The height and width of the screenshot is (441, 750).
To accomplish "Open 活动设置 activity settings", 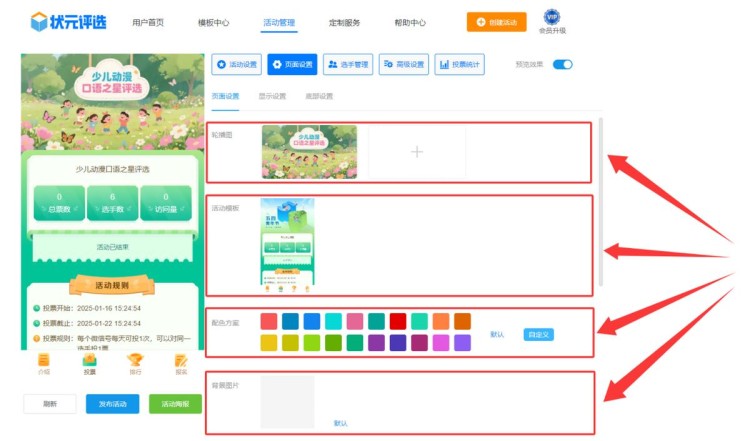I will 237,65.
